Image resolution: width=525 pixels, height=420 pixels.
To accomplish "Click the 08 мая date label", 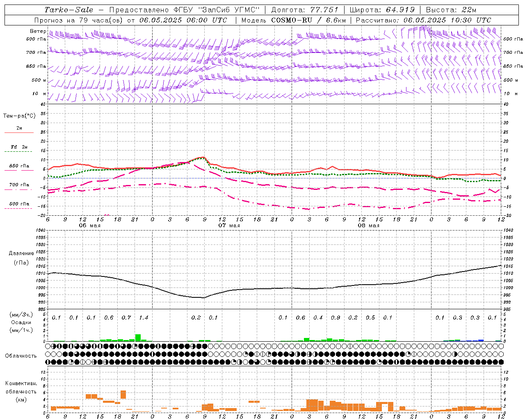I will 368,226.
